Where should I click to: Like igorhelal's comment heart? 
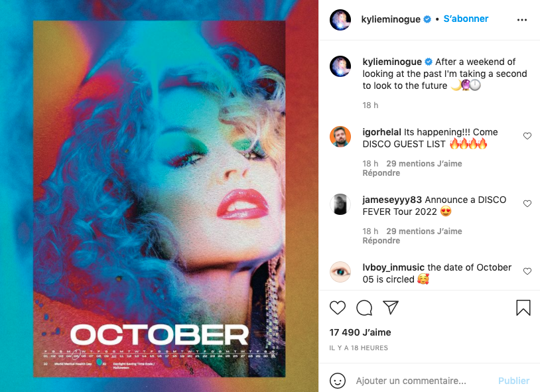coord(527,136)
